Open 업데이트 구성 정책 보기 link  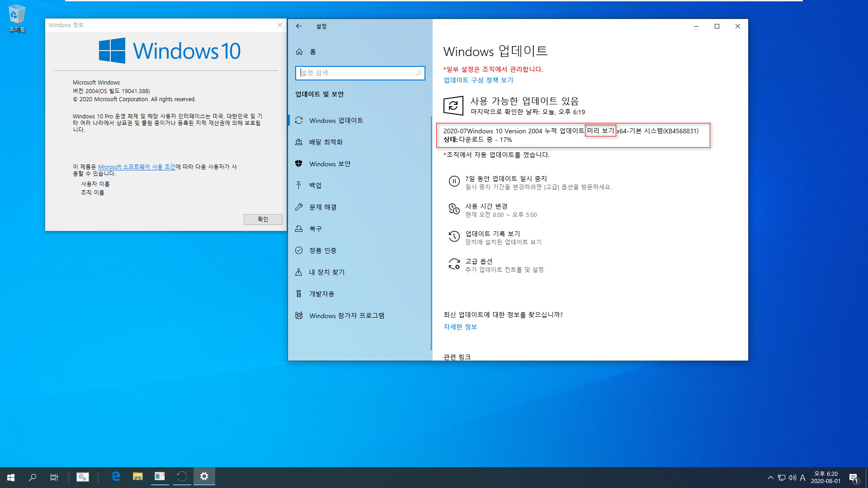click(478, 80)
